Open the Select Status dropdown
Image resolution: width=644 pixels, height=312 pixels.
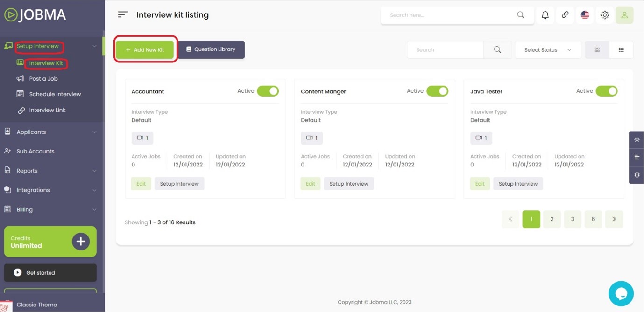coord(548,50)
